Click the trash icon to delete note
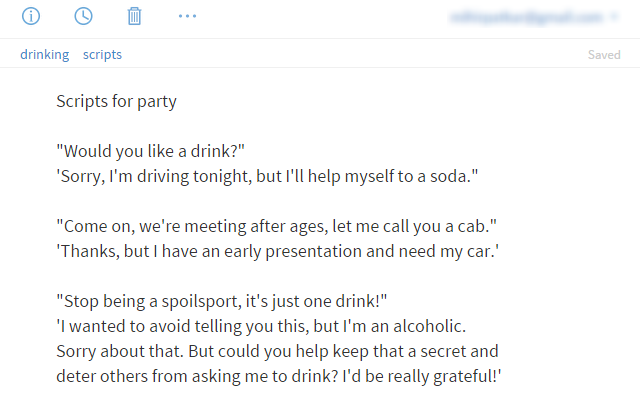The width and height of the screenshot is (640, 420). coord(134,16)
